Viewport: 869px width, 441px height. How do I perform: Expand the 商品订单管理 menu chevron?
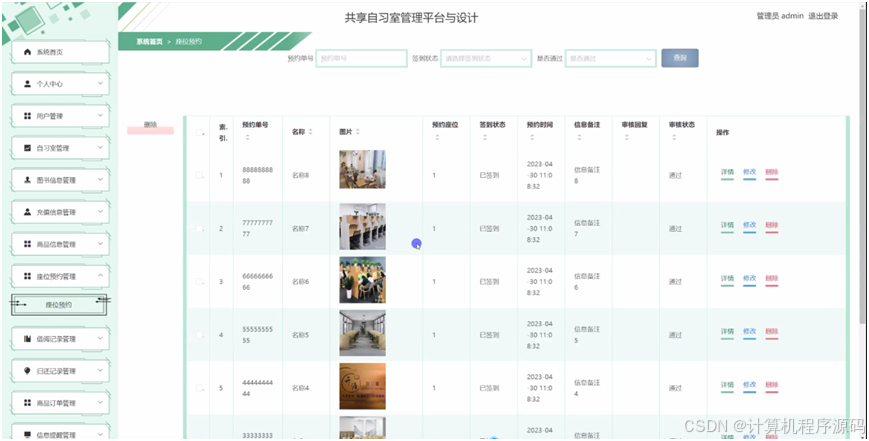pos(100,402)
